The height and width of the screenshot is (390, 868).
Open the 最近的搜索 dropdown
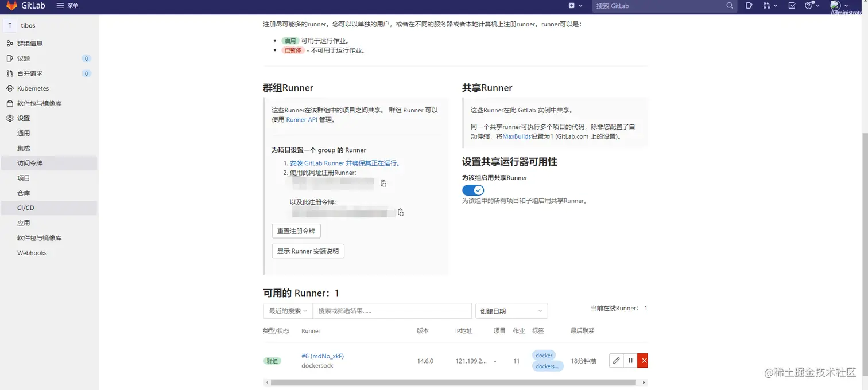(x=288, y=311)
